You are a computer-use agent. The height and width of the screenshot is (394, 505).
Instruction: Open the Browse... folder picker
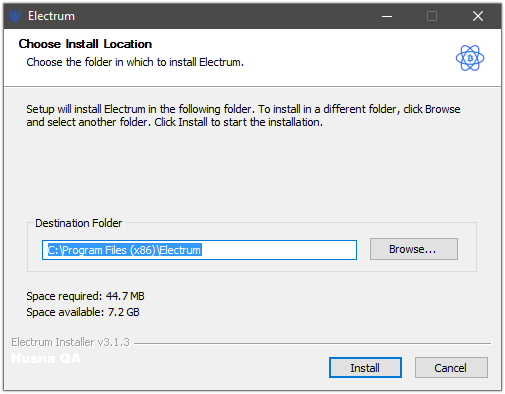414,249
